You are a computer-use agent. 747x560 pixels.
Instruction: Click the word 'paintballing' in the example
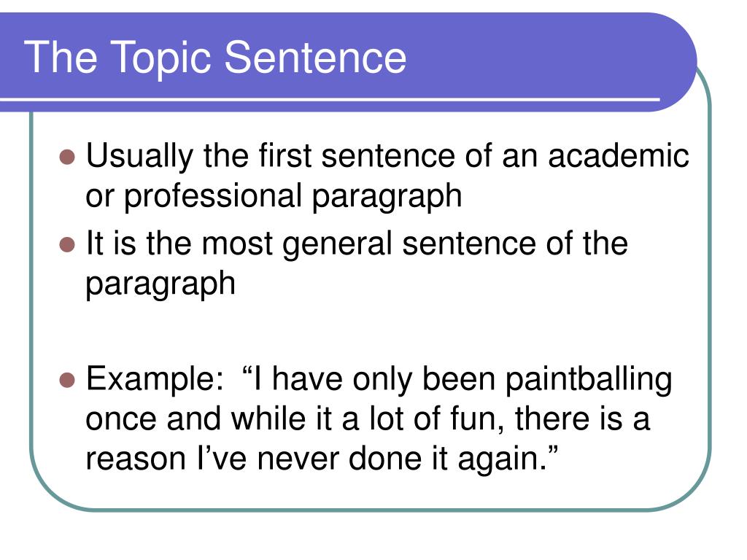pos(589,379)
